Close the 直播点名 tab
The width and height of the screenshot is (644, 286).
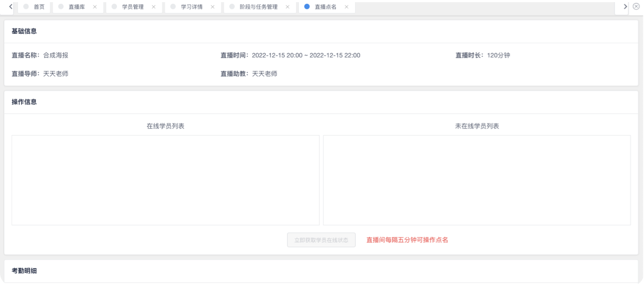(346, 7)
